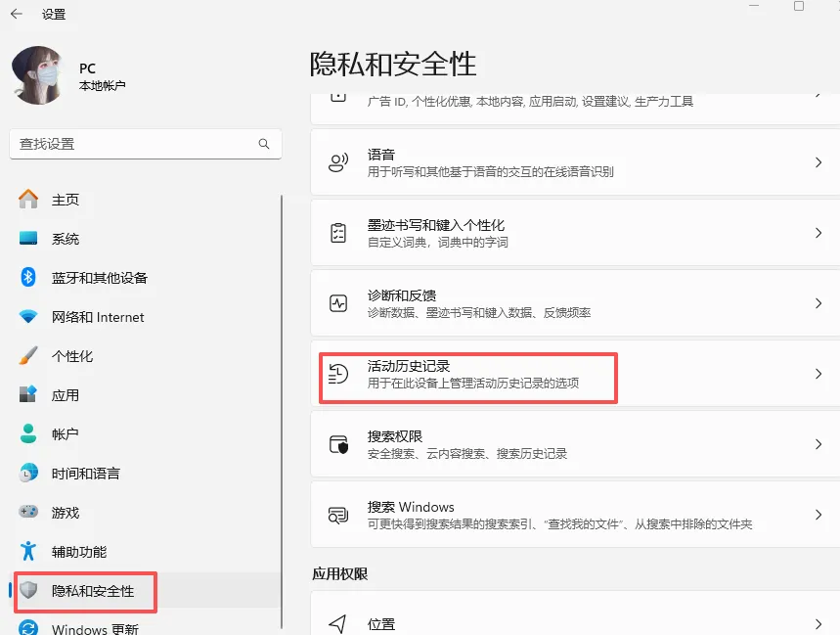The height and width of the screenshot is (635, 840).
Task: Click the 应用权限 section heading
Action: click(339, 574)
